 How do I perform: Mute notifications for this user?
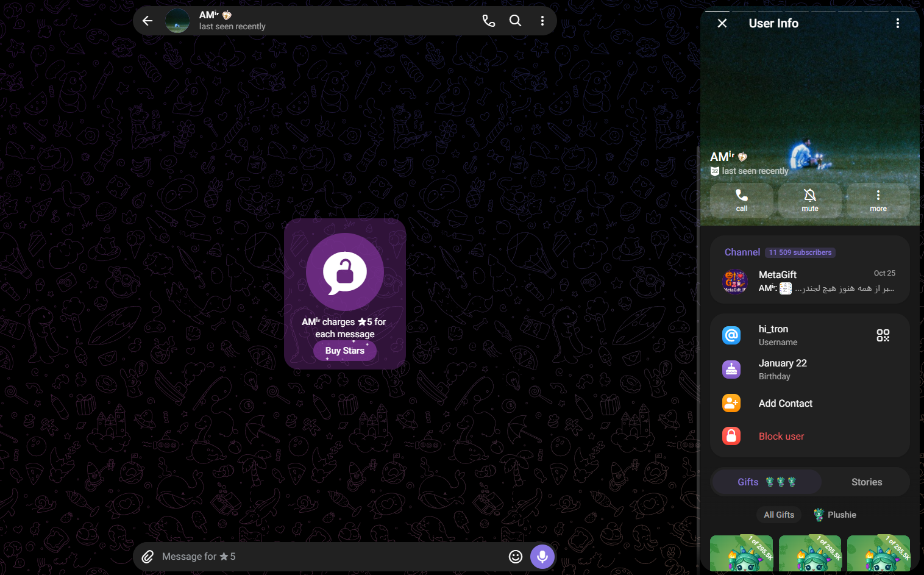point(810,201)
